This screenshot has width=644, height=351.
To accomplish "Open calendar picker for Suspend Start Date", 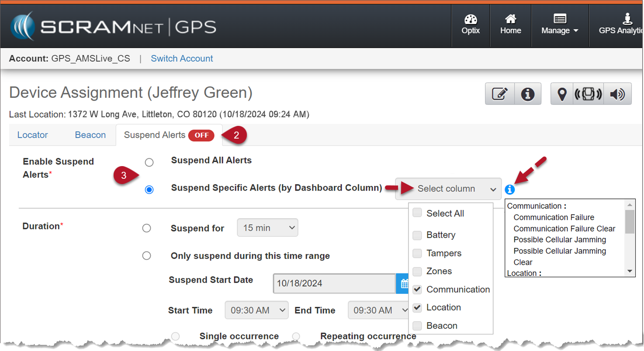I will click(x=403, y=283).
